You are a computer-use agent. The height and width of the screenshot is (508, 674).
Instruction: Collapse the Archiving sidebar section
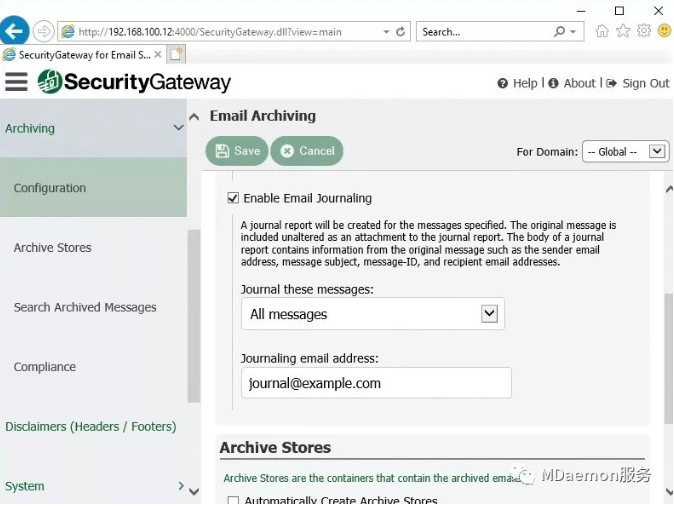pyautogui.click(x=178, y=128)
